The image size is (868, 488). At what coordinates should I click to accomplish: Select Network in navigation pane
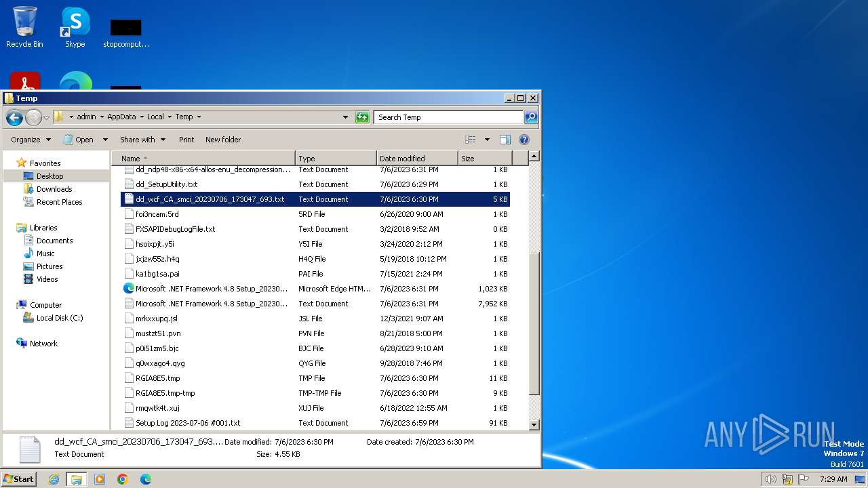[43, 344]
